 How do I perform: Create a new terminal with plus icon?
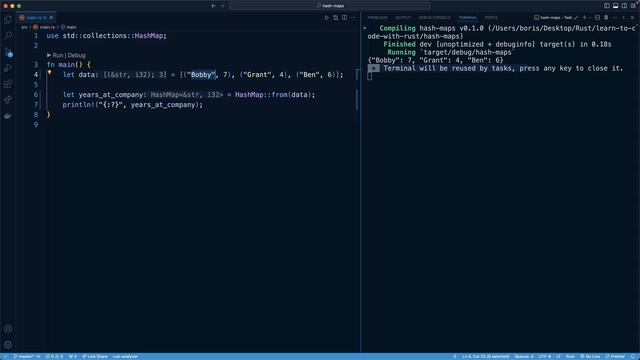click(584, 18)
